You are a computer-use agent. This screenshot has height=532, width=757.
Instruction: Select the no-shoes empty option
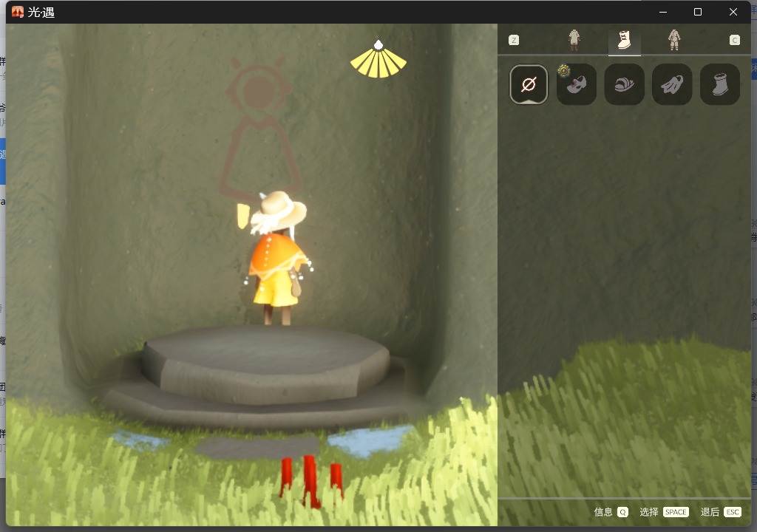(528, 84)
